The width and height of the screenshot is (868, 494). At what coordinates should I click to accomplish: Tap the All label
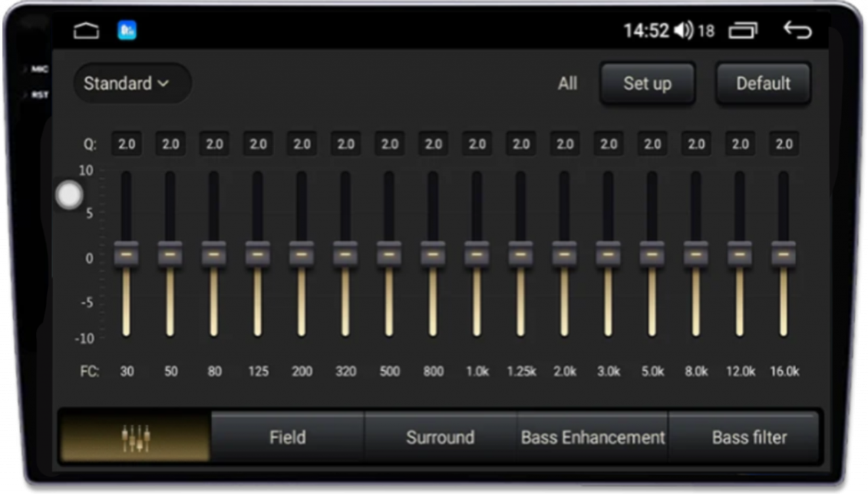pos(568,84)
